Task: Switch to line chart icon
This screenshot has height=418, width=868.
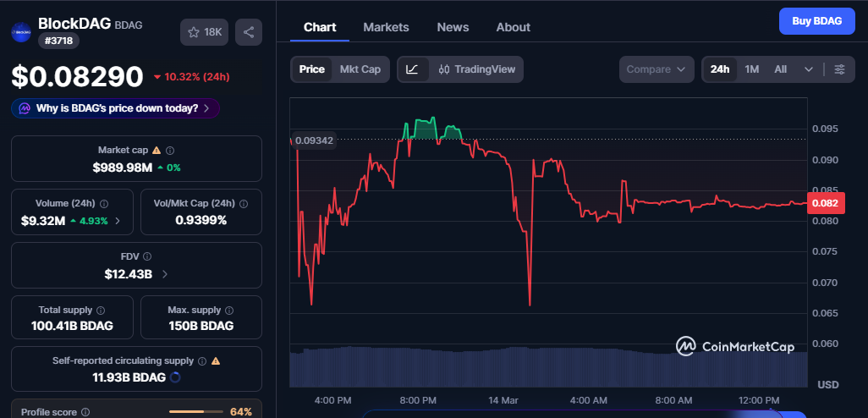Action: tap(413, 69)
